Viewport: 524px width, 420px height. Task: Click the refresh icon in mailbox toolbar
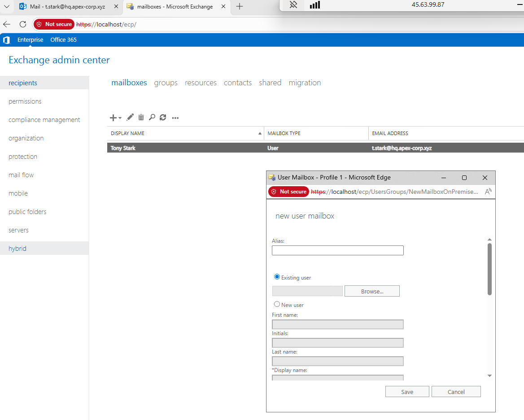(x=163, y=117)
